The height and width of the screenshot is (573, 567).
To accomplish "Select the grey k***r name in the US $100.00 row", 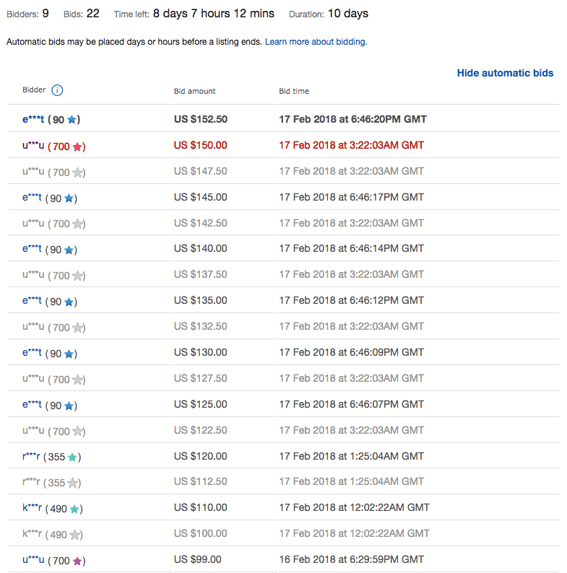I will [32, 534].
